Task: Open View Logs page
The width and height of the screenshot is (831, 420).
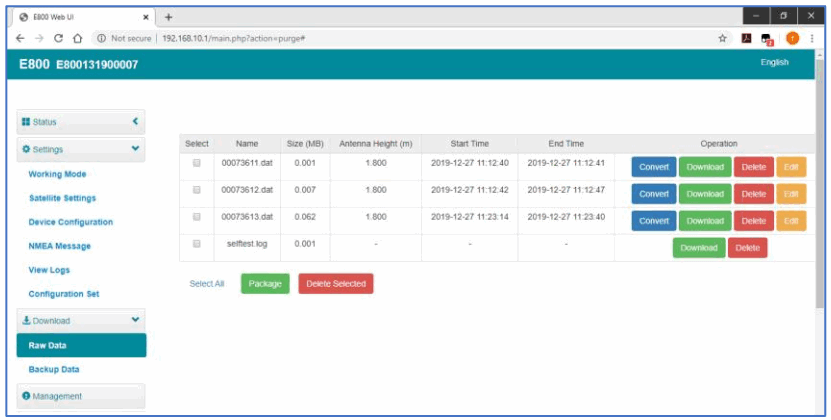Action: (49, 270)
